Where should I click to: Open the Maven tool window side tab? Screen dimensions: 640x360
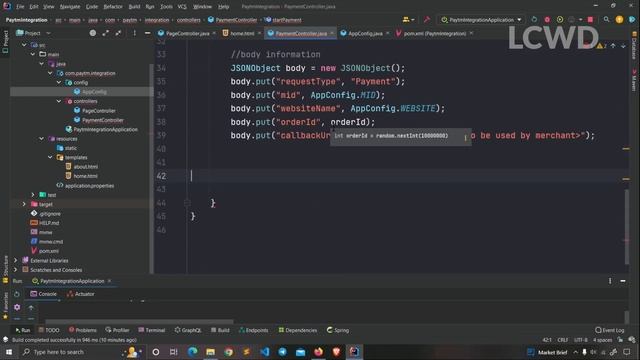pos(634,80)
